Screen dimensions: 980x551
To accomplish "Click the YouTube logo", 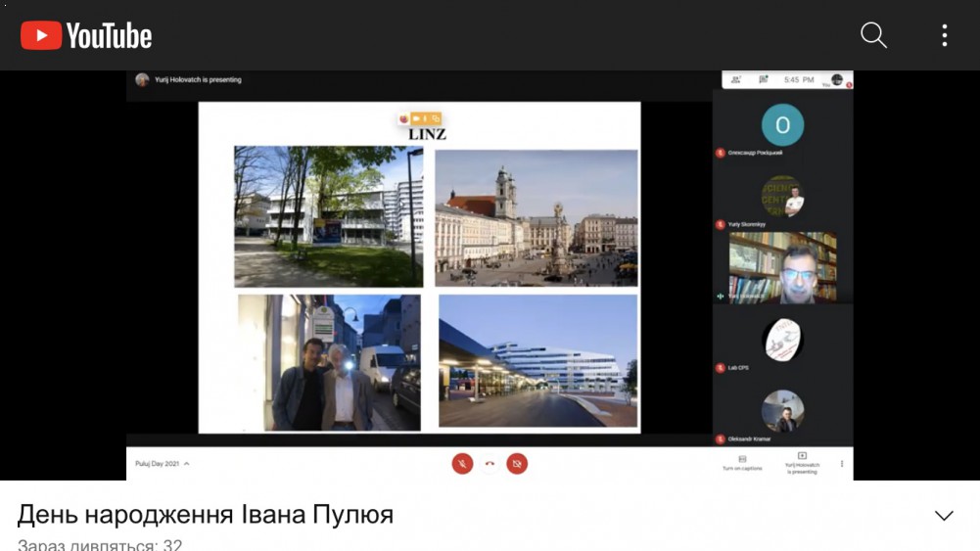I will tap(86, 36).
